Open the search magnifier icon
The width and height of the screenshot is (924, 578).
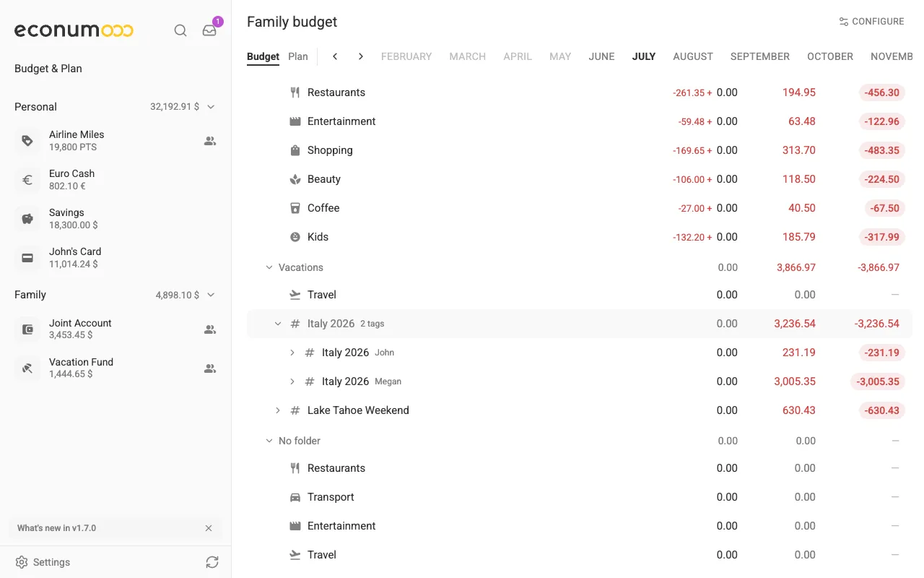(x=180, y=30)
